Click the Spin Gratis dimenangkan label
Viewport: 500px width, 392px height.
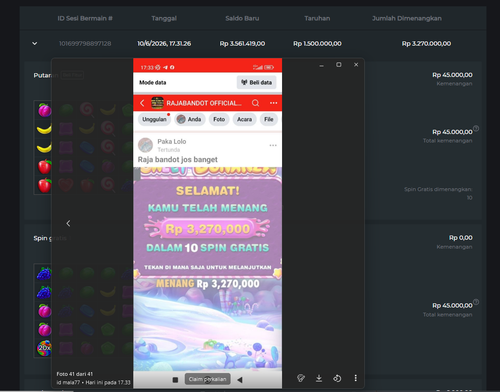tap(438, 189)
